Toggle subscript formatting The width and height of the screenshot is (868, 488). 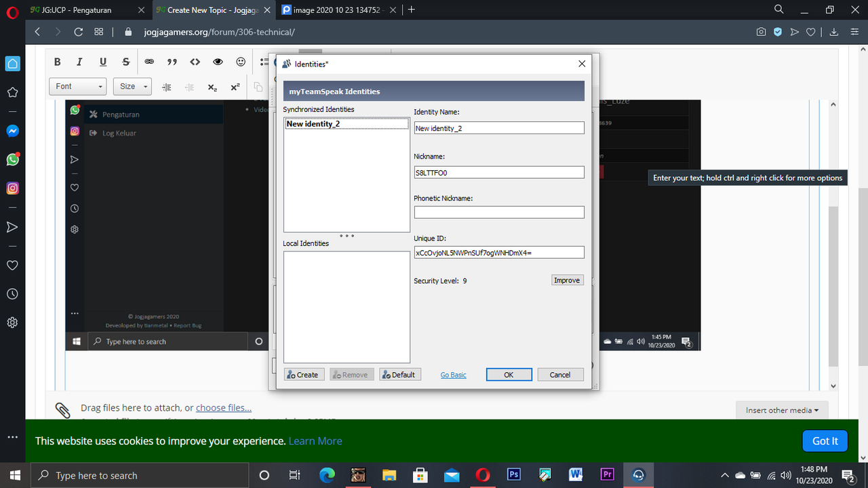point(212,87)
